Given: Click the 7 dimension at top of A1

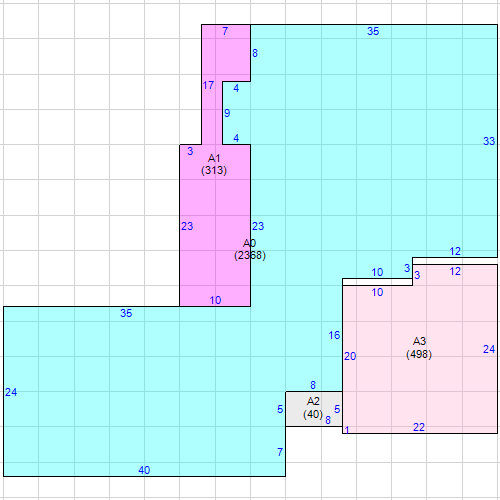Looking at the screenshot, I should pos(225,31).
